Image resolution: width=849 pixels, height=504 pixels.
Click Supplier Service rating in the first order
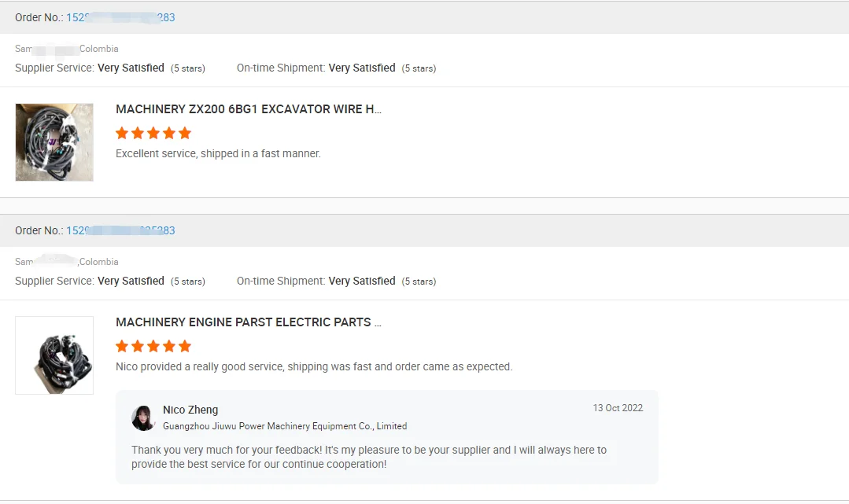point(110,68)
